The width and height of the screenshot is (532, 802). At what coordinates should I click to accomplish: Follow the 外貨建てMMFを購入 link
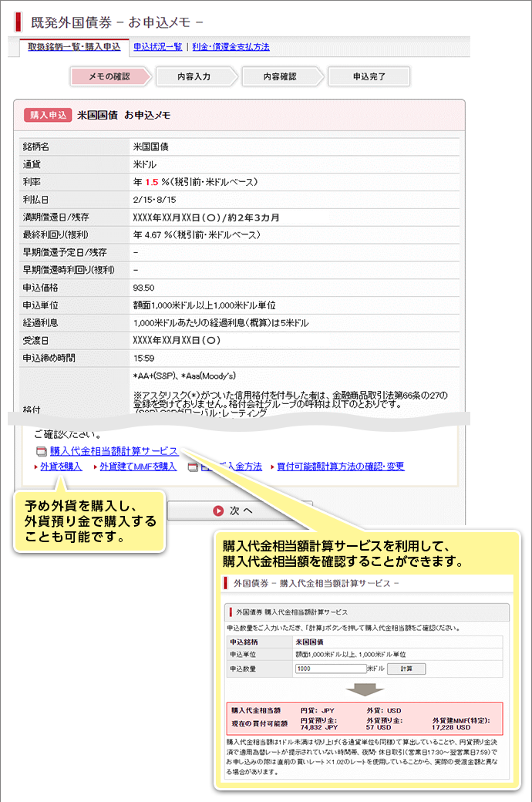coord(138,467)
